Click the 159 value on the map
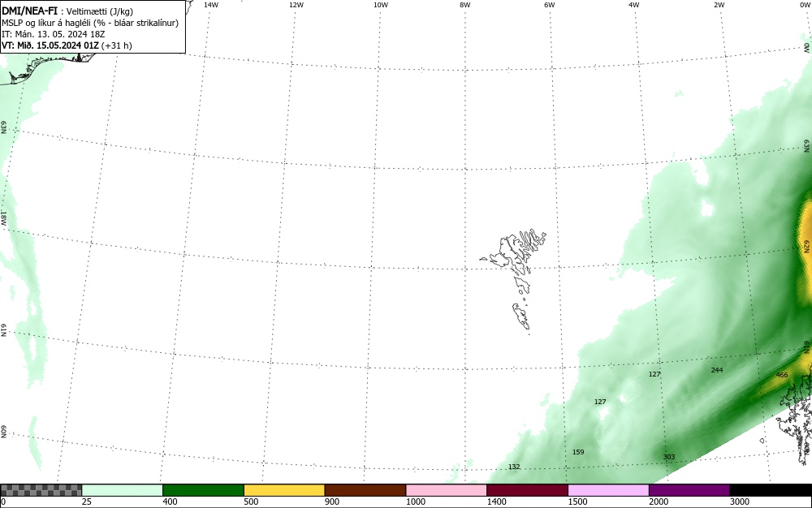Image resolution: width=812 pixels, height=508 pixels. coord(578,452)
